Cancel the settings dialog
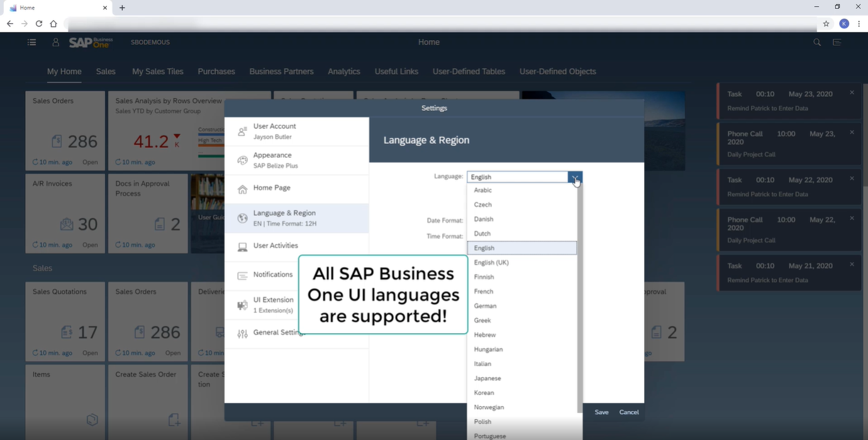This screenshot has height=440, width=868. tap(629, 412)
